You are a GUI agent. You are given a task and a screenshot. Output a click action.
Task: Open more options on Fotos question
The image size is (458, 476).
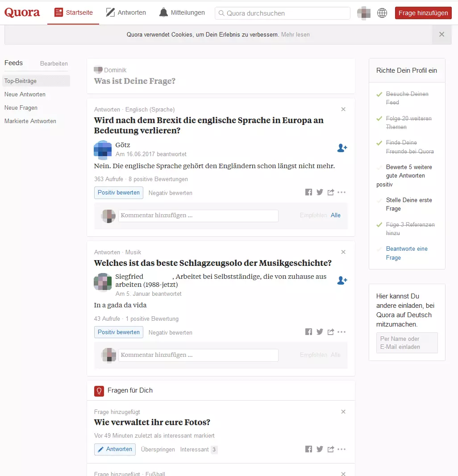click(341, 449)
